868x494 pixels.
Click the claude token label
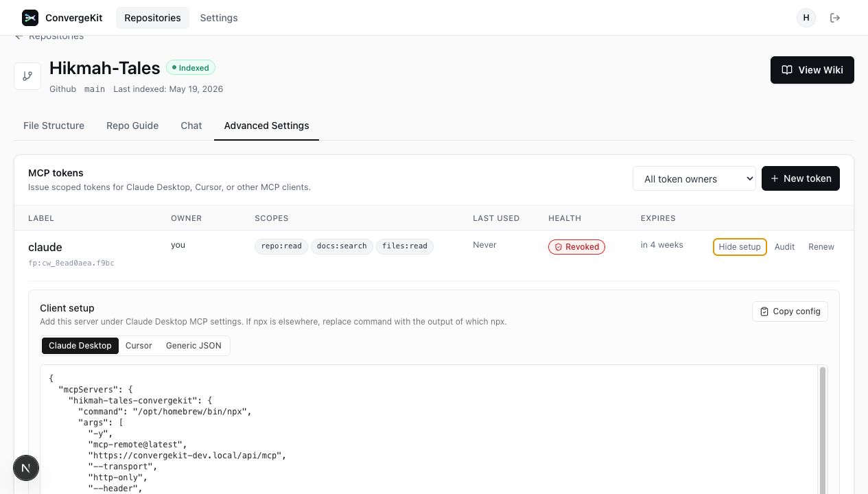[x=45, y=247]
